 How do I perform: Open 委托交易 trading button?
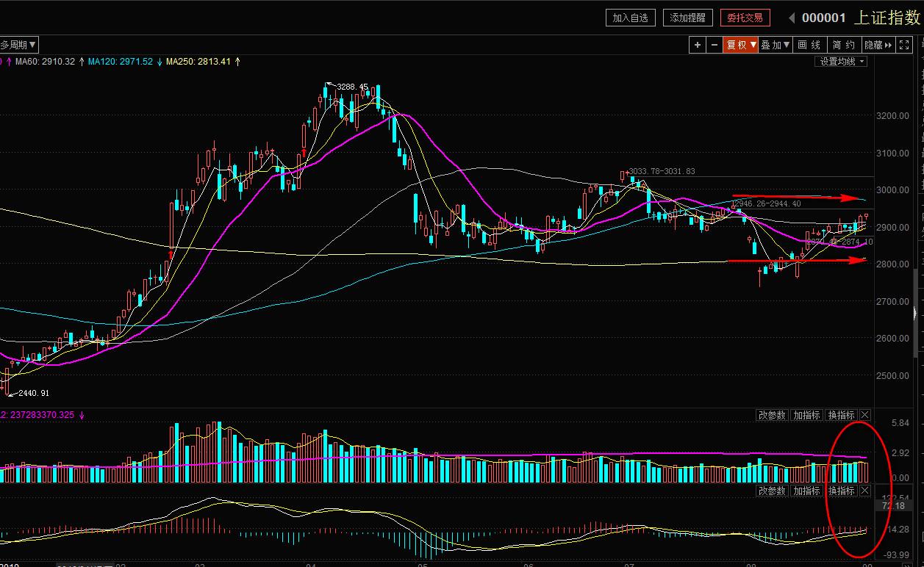[x=745, y=18]
